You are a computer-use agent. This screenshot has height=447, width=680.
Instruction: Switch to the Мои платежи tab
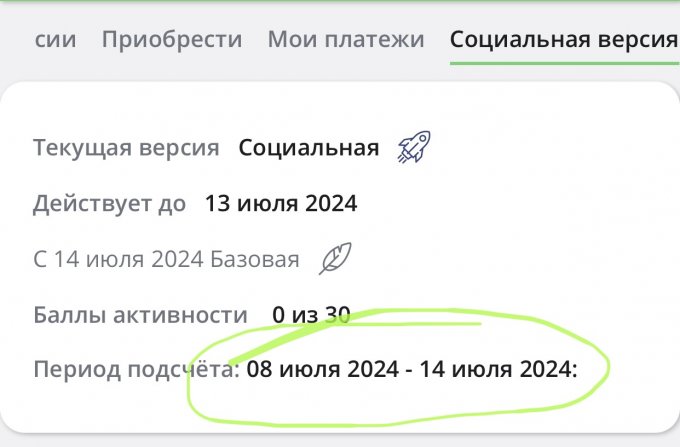click(x=346, y=40)
